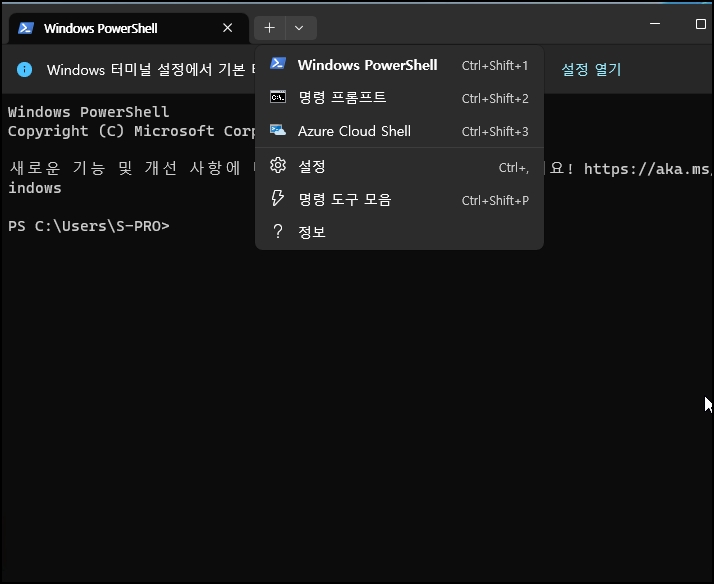Minimize the terminal window
The image size is (714, 584).
coord(655,24)
